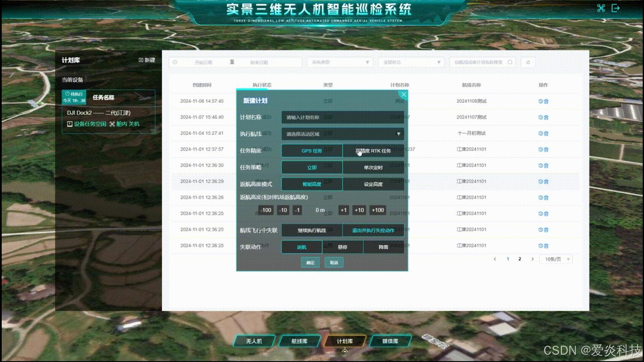The width and height of the screenshot is (644, 362).
Task: Select GPS 任务 precision option
Action: pos(312,151)
